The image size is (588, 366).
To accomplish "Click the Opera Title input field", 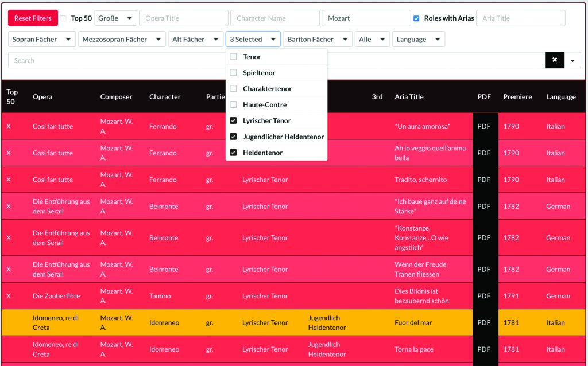I will coord(183,18).
